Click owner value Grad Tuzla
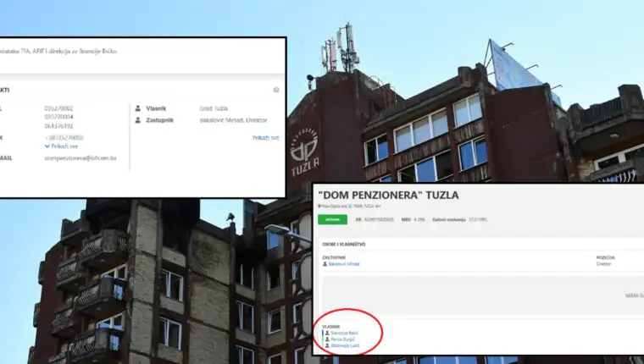The height and width of the screenshot is (364, 644). point(214,108)
